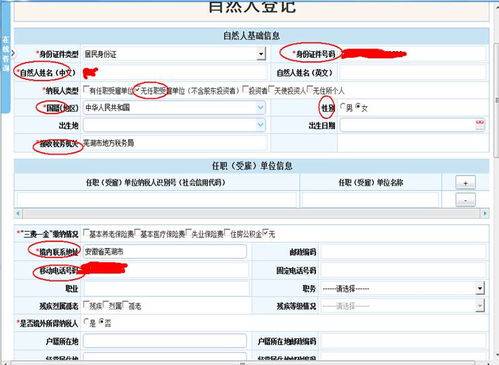The image size is (499, 365).
Task: Click the horizontal scrollbar track under employer table
Action: pyautogui.click(x=251, y=213)
